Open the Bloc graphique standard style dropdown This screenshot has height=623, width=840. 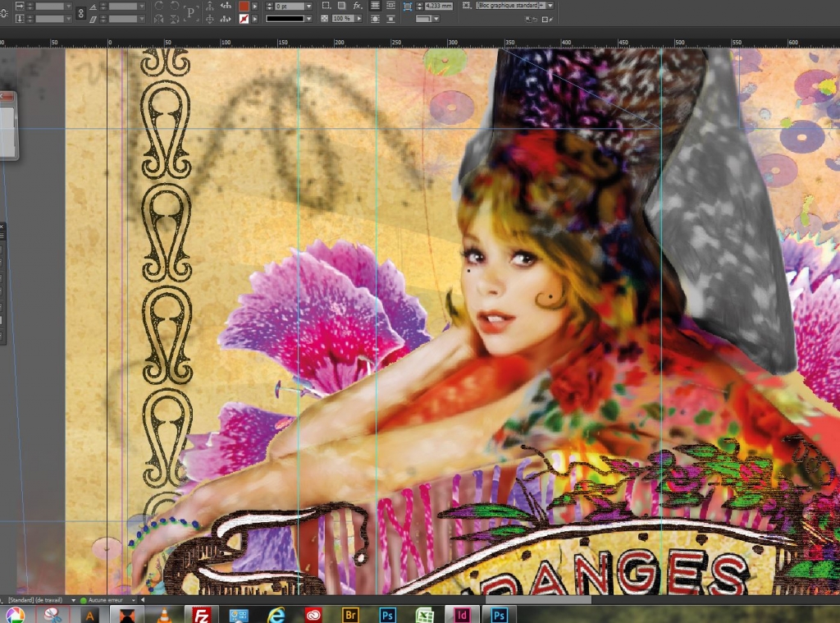pyautogui.click(x=550, y=6)
